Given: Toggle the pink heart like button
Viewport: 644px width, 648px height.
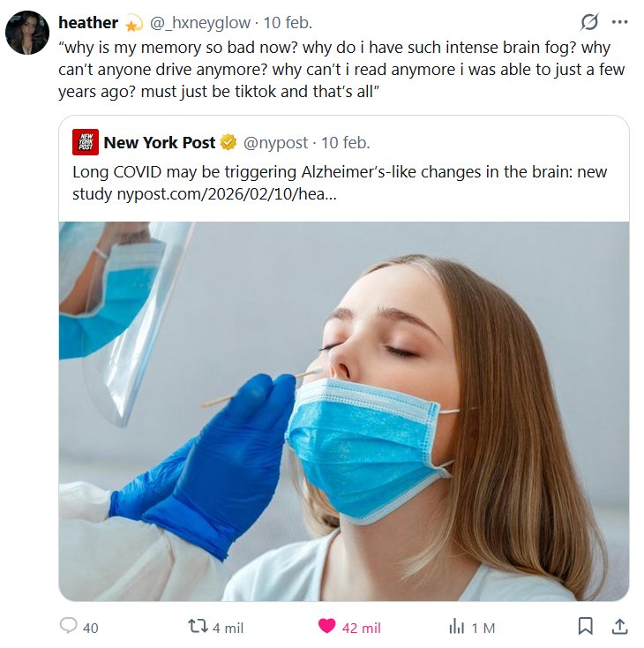Looking at the screenshot, I should (326, 627).
